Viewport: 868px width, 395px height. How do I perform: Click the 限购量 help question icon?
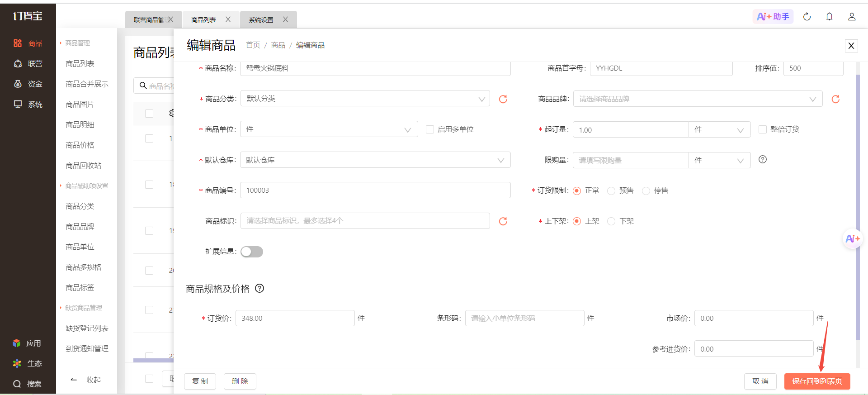(763, 159)
